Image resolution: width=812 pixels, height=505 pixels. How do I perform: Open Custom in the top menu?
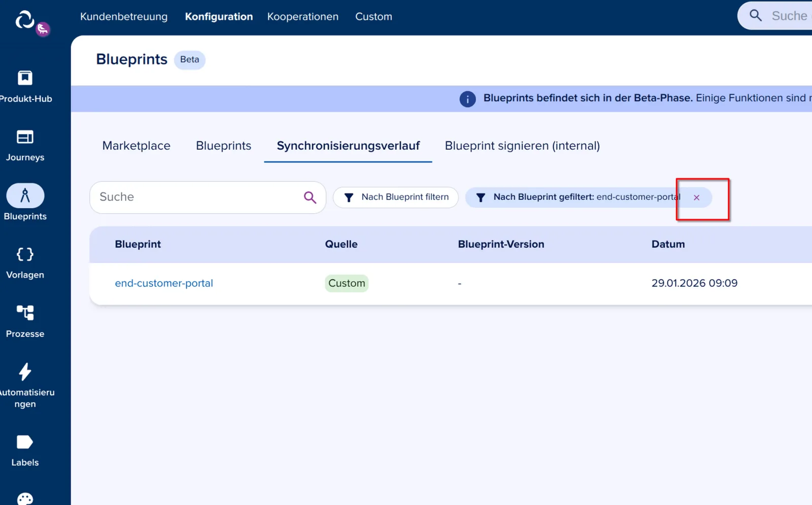(x=374, y=17)
